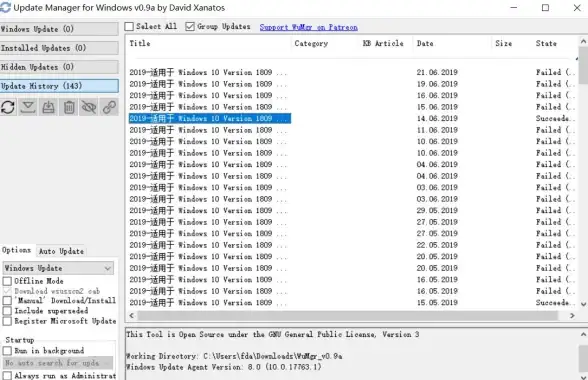This screenshot has height=380, width=588.
Task: Enable Offline Mode checkbox
Action: tap(7, 281)
